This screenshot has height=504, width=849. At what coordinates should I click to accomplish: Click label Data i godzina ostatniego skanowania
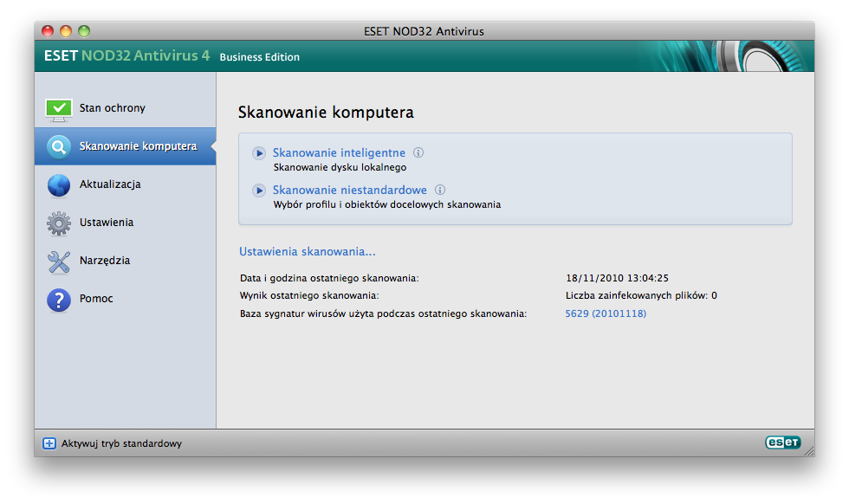(x=329, y=278)
